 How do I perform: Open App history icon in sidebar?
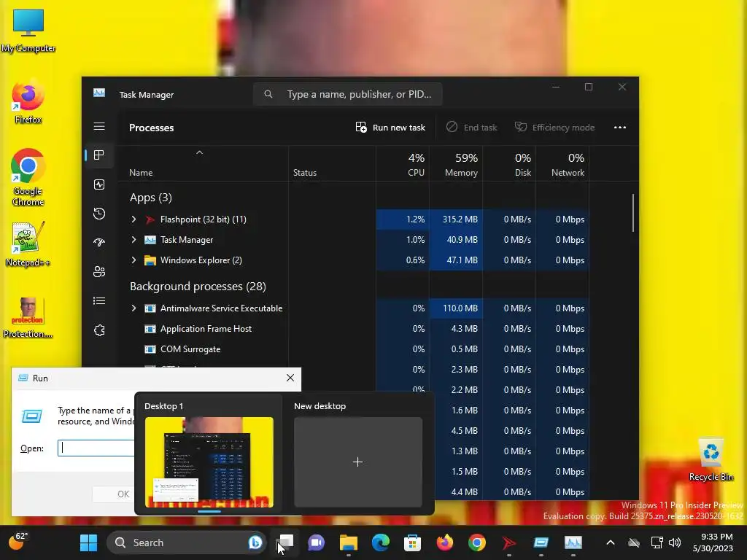pos(99,214)
